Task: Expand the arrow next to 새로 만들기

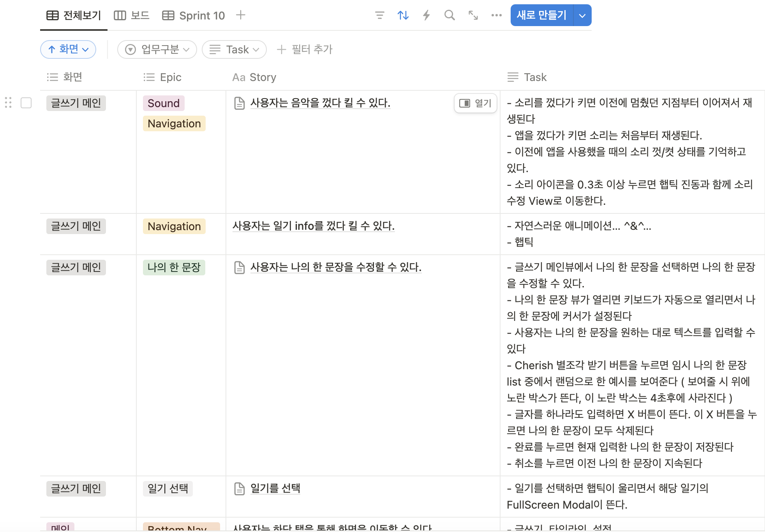Action: pyautogui.click(x=582, y=16)
